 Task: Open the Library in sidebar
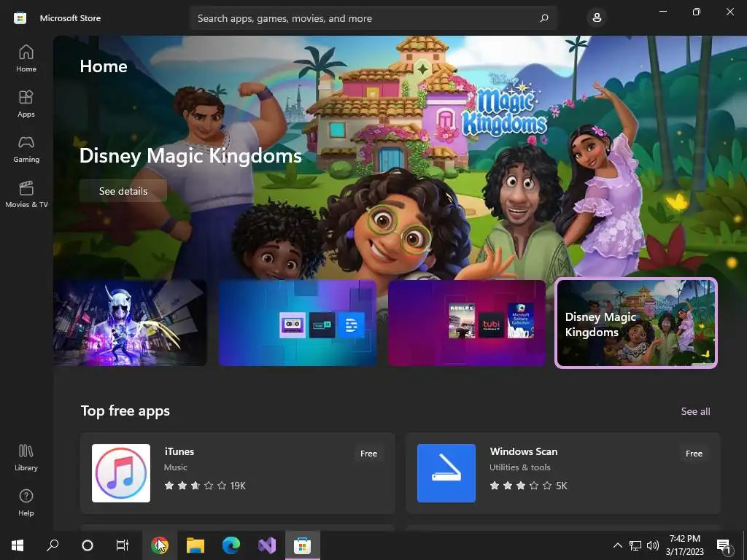point(26,457)
